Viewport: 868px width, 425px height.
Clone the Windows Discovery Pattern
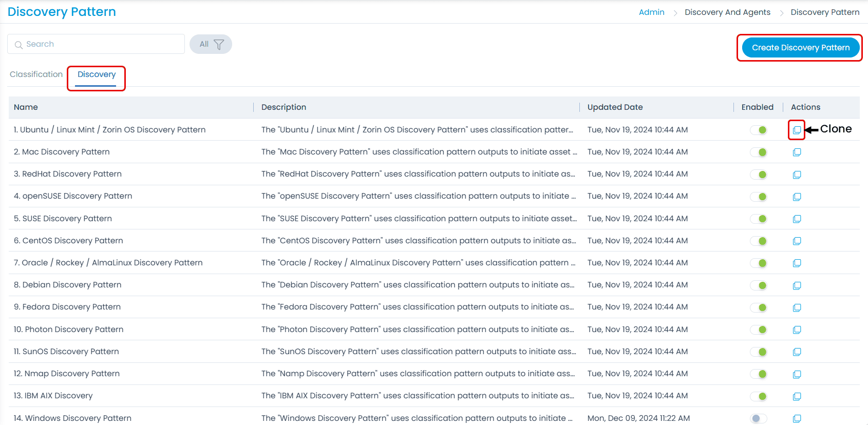point(797,418)
